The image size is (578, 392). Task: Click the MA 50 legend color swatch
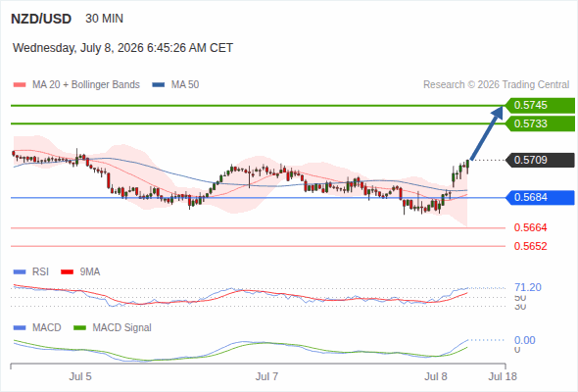click(159, 85)
